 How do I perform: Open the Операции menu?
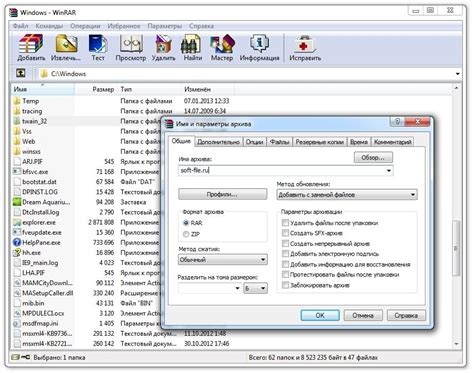(85, 26)
